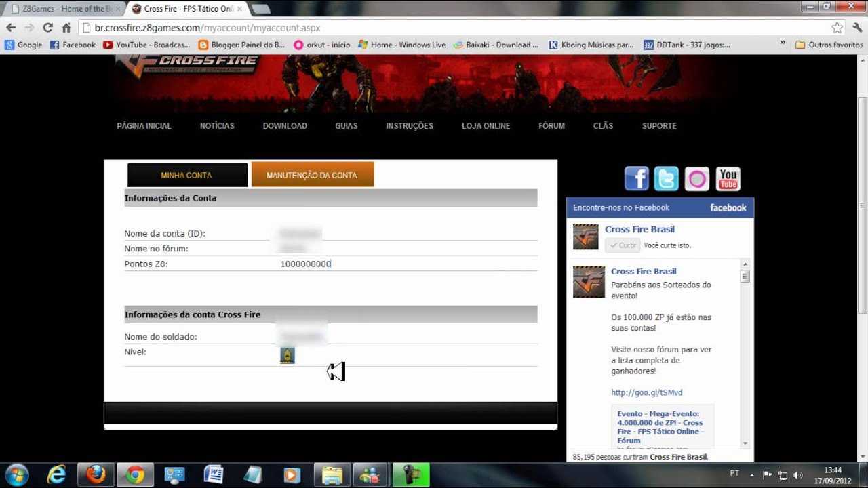This screenshot has height=488, width=868.
Task: Open the Action Center flag tray icon
Action: 768,475
